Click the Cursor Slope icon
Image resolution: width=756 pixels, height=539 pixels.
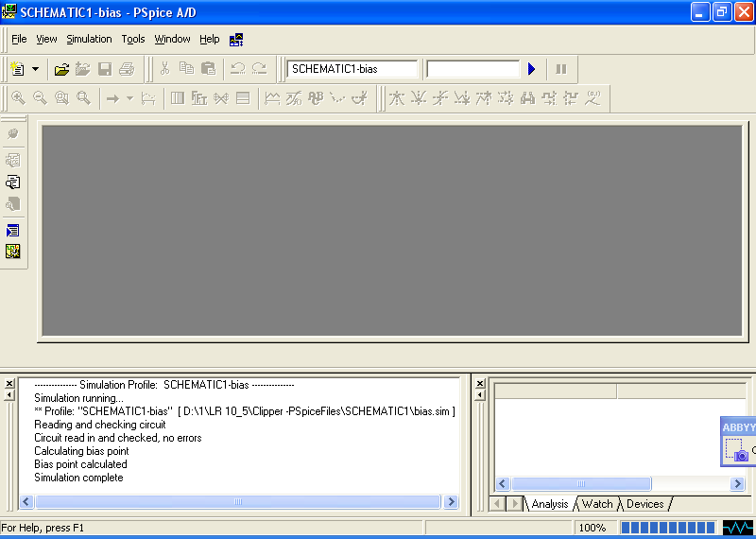439,98
